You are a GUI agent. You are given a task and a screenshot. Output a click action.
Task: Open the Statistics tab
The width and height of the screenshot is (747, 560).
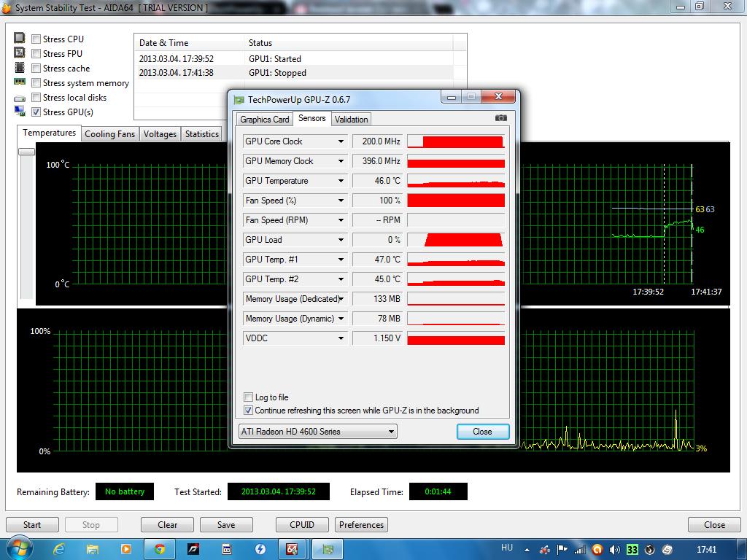202,134
